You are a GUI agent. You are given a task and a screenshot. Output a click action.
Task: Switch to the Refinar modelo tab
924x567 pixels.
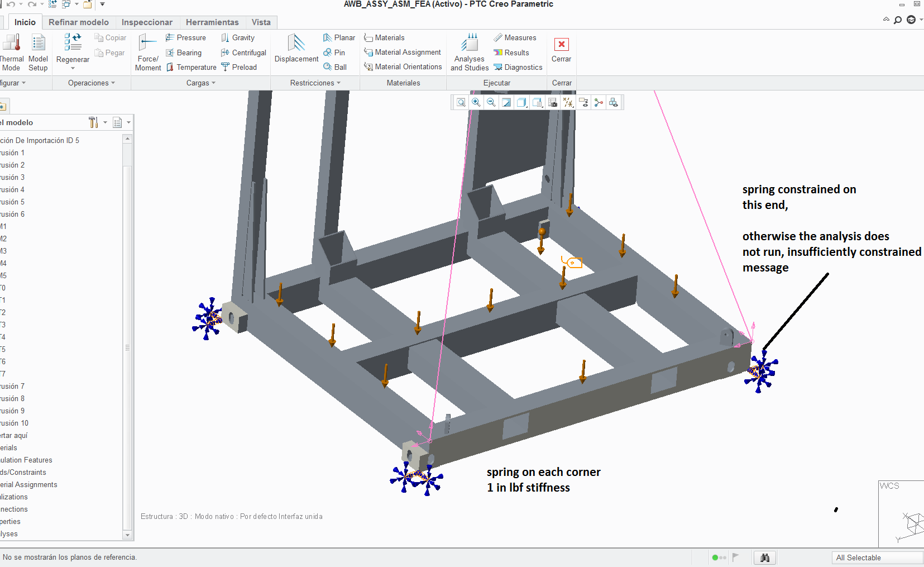click(x=79, y=22)
